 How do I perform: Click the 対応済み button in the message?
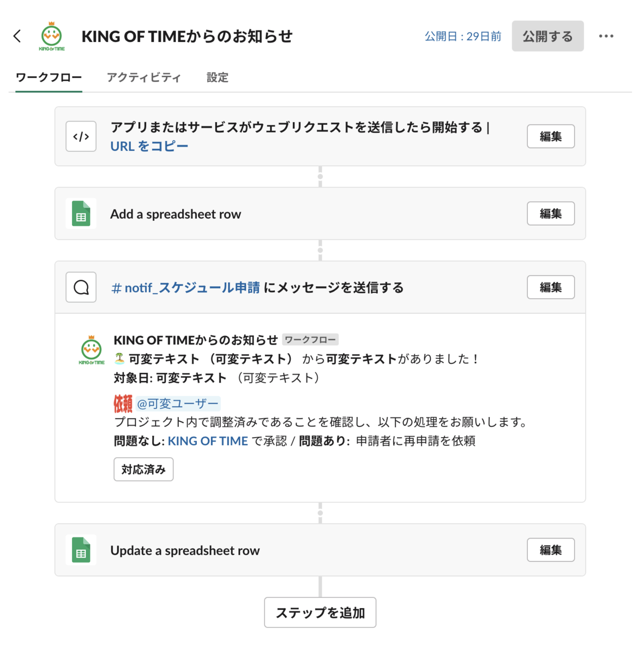tap(143, 469)
